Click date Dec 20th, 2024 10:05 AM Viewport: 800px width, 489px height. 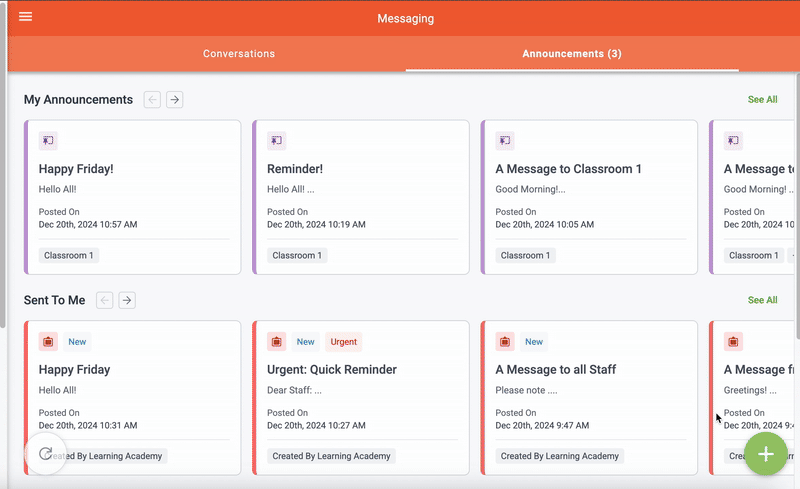[x=544, y=225]
